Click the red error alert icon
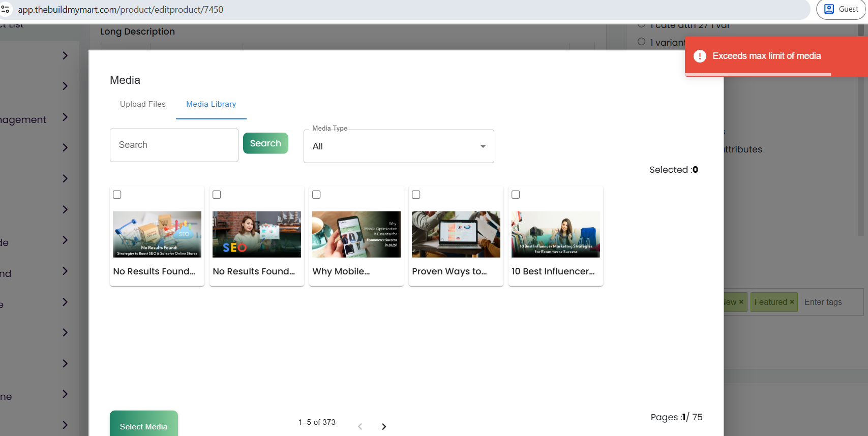The width and height of the screenshot is (868, 436). 700,56
